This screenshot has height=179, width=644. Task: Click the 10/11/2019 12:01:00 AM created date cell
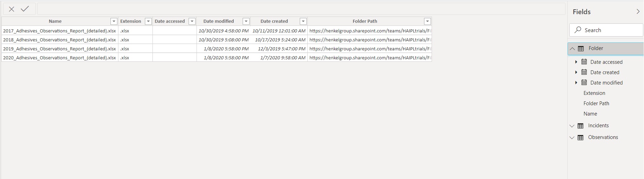pyautogui.click(x=279, y=31)
